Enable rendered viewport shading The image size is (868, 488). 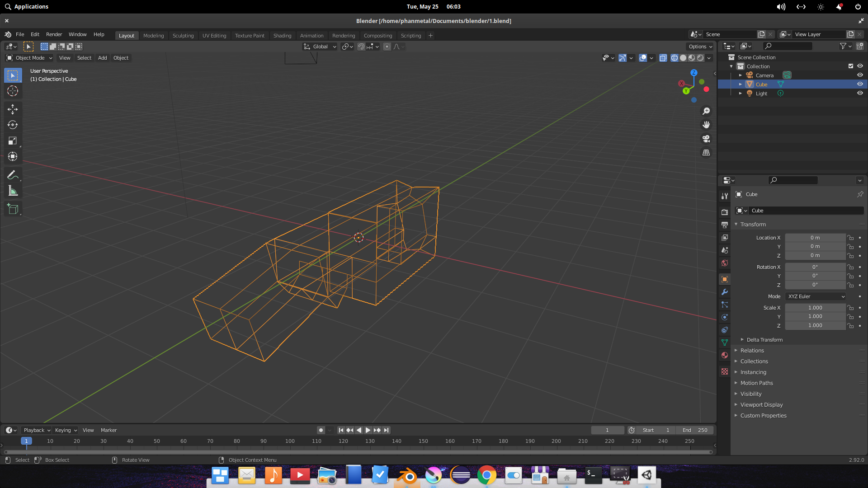pyautogui.click(x=700, y=58)
